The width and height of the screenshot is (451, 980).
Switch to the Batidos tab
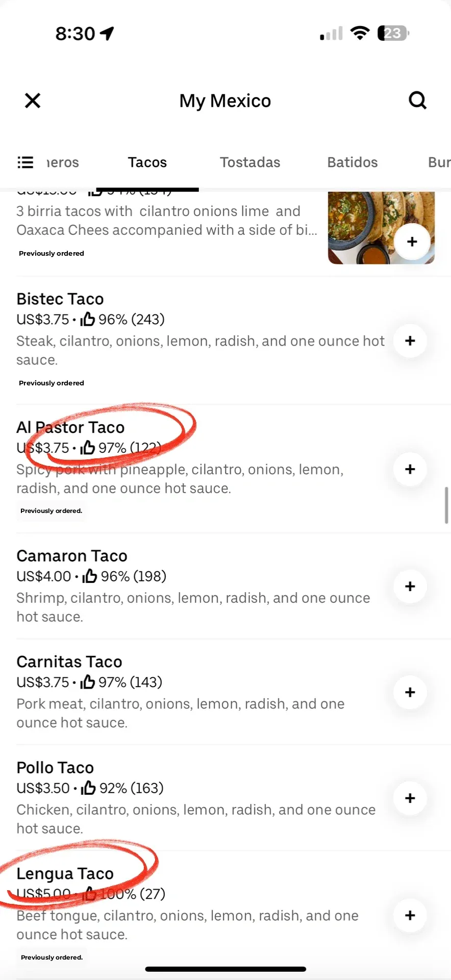click(x=353, y=162)
